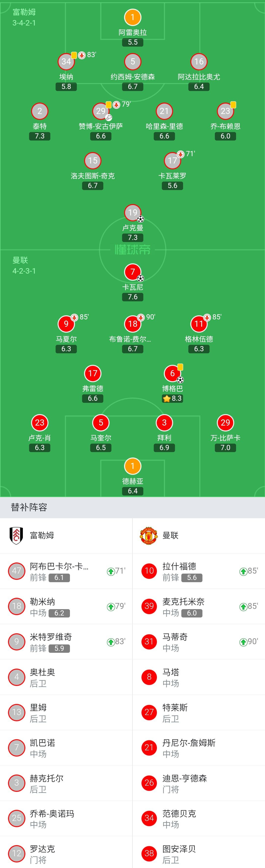Open substitute 米特罗维奇 row

pos(66,642)
